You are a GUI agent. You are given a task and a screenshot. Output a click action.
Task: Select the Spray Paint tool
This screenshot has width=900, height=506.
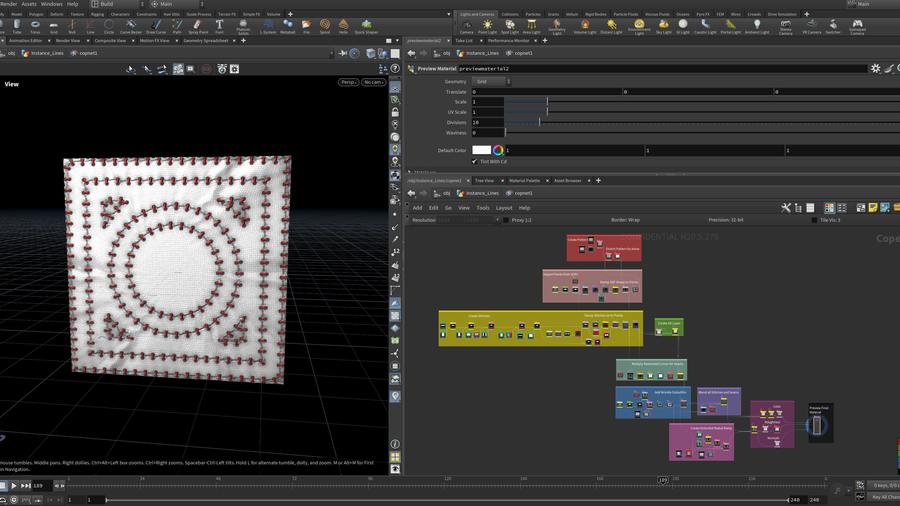(198, 26)
